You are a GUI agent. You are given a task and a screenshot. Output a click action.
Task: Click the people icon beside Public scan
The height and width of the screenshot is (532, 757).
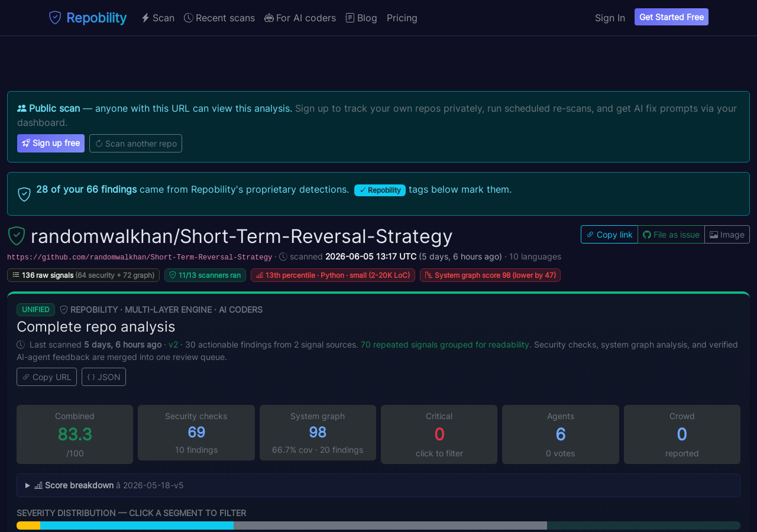(x=22, y=108)
